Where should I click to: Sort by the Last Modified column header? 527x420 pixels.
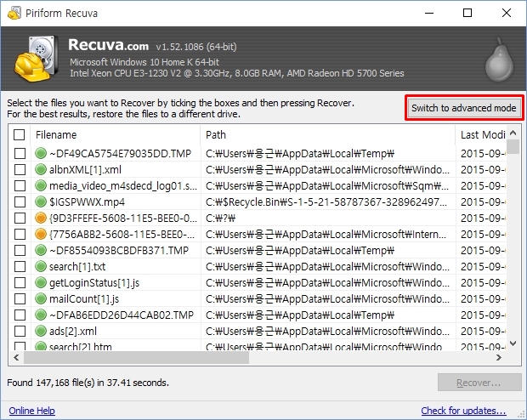pyautogui.click(x=481, y=135)
